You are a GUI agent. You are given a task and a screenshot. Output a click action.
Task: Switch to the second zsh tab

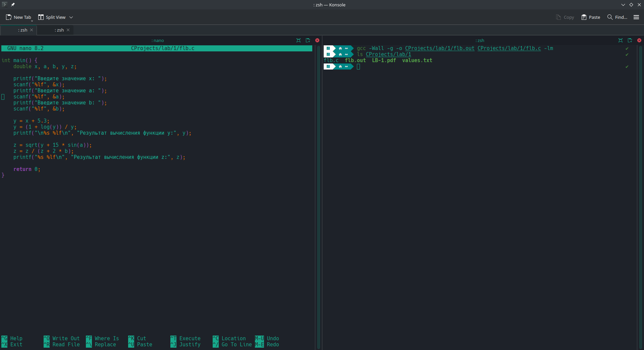(x=55, y=30)
